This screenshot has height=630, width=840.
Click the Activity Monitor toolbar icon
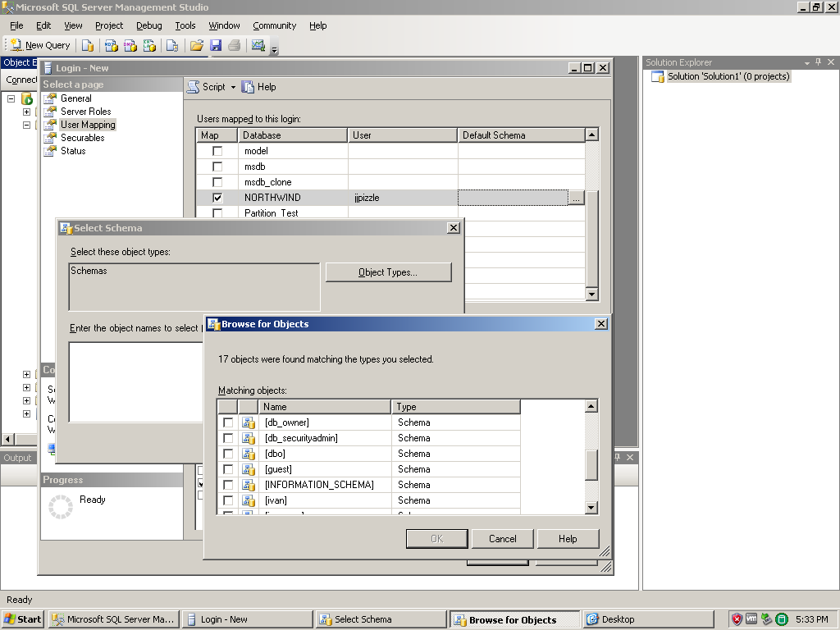pos(258,46)
